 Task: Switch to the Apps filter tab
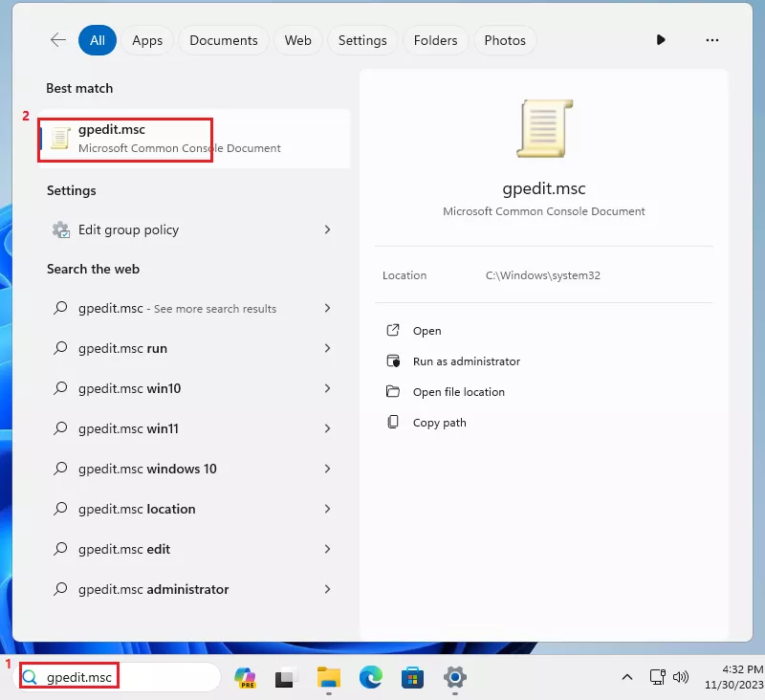(x=147, y=40)
